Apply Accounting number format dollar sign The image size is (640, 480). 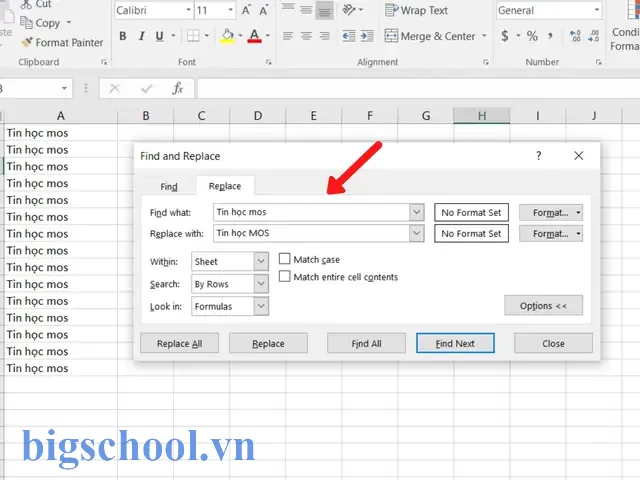click(x=505, y=36)
